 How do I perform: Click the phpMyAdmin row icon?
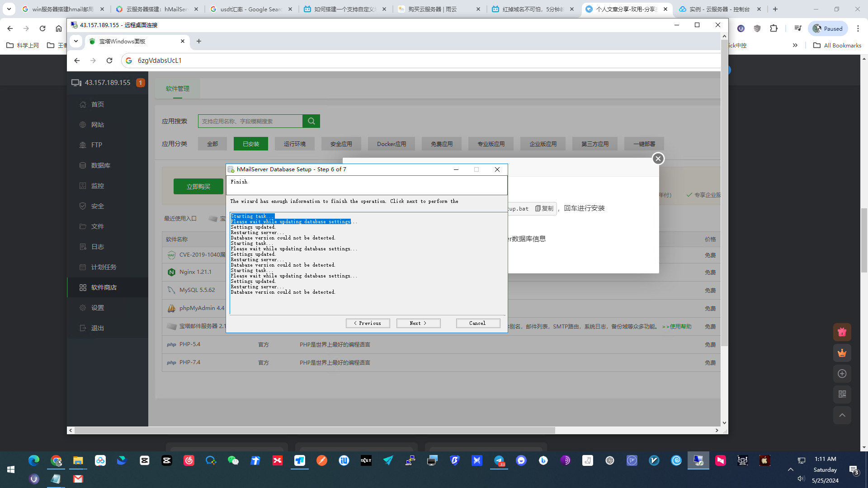click(171, 308)
